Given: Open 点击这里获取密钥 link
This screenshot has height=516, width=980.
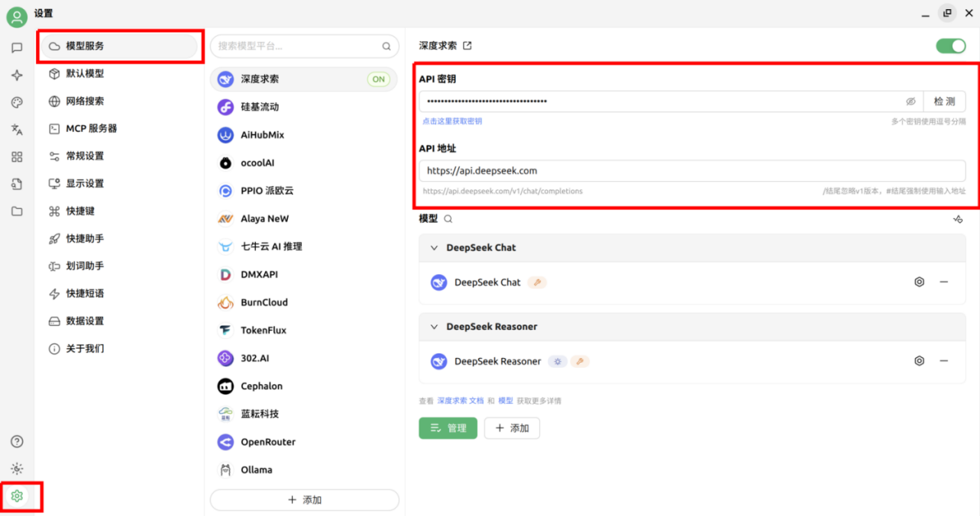Looking at the screenshot, I should coord(452,121).
